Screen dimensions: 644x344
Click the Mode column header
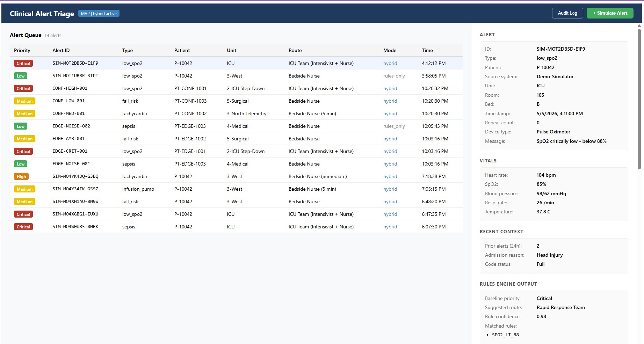pos(390,50)
